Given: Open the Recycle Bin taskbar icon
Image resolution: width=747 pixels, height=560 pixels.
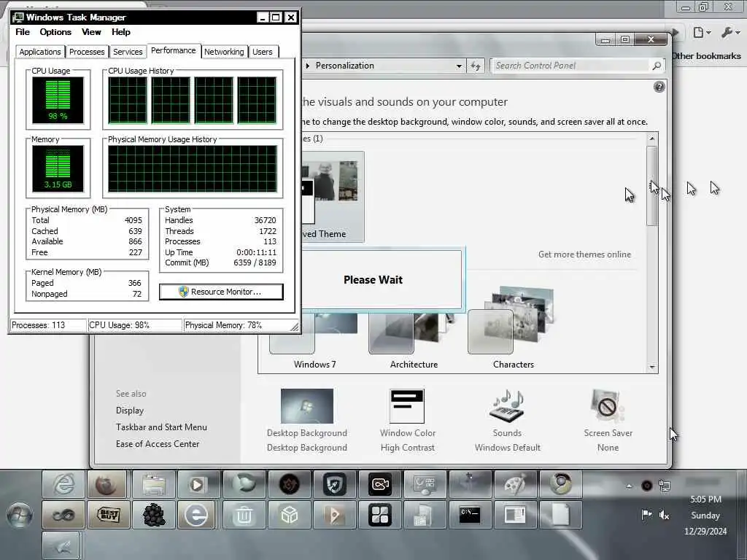Looking at the screenshot, I should (244, 515).
